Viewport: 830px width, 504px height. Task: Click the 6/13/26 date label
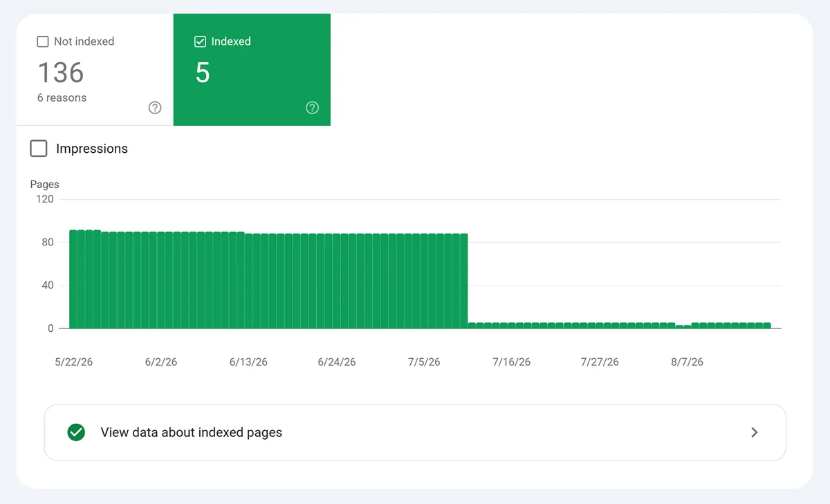pos(249,362)
